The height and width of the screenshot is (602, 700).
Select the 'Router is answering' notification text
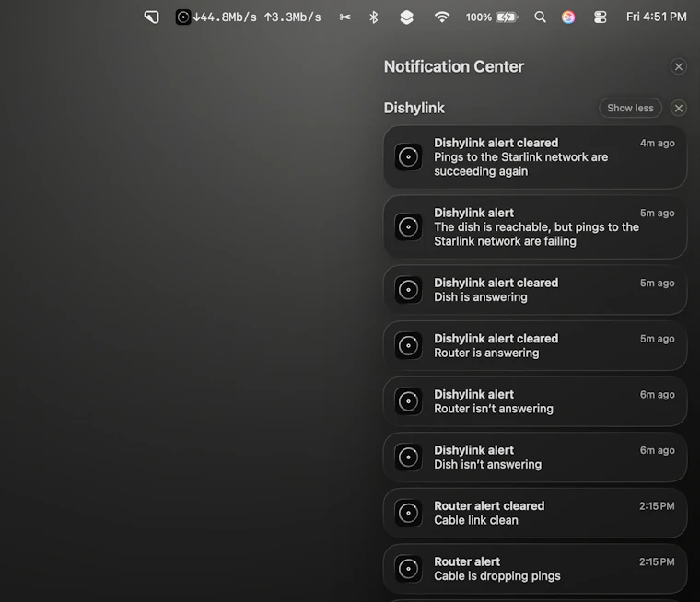(x=486, y=353)
